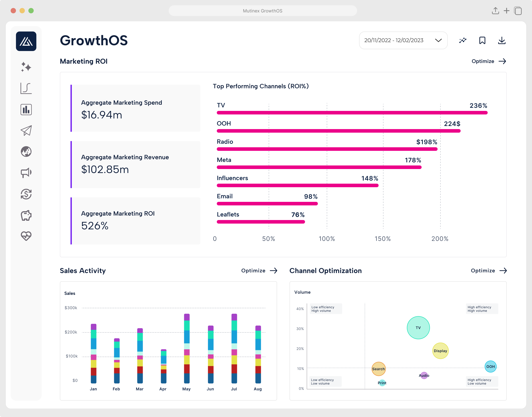Click the Feb sales stacked bar

coord(117,361)
